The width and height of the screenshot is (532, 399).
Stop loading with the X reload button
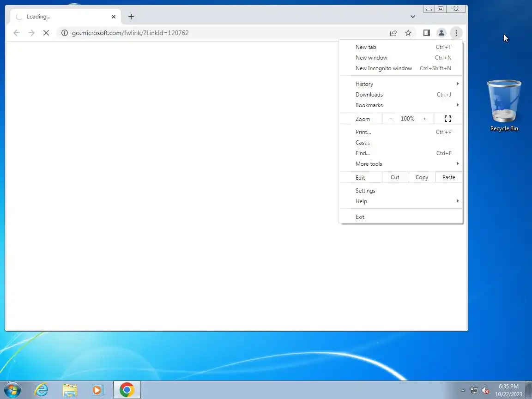coord(46,33)
